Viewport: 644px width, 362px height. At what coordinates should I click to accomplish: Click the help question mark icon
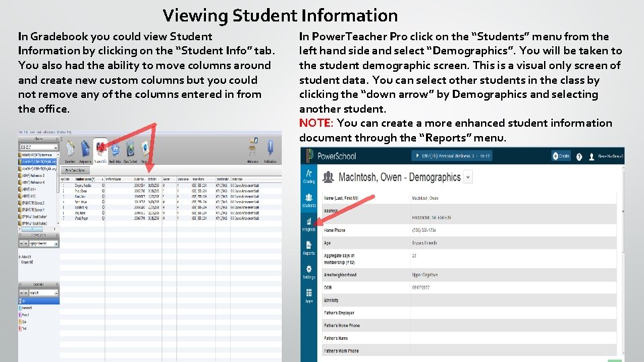pos(579,156)
